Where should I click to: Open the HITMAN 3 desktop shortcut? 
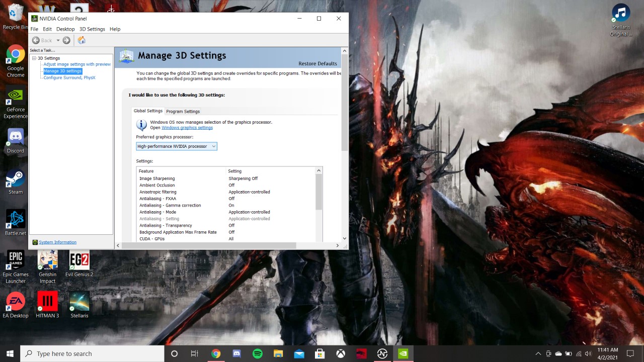point(47,302)
